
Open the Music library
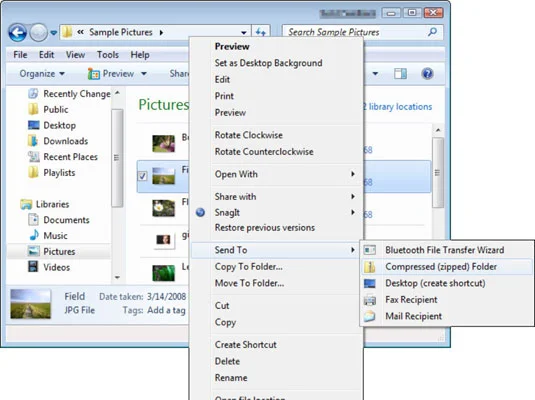(55, 235)
